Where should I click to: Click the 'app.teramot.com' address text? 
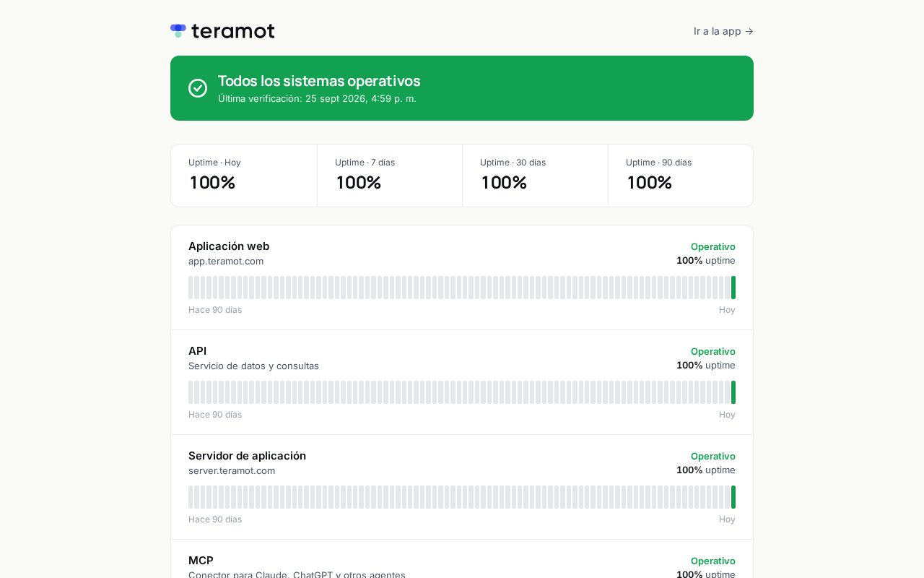[226, 261]
